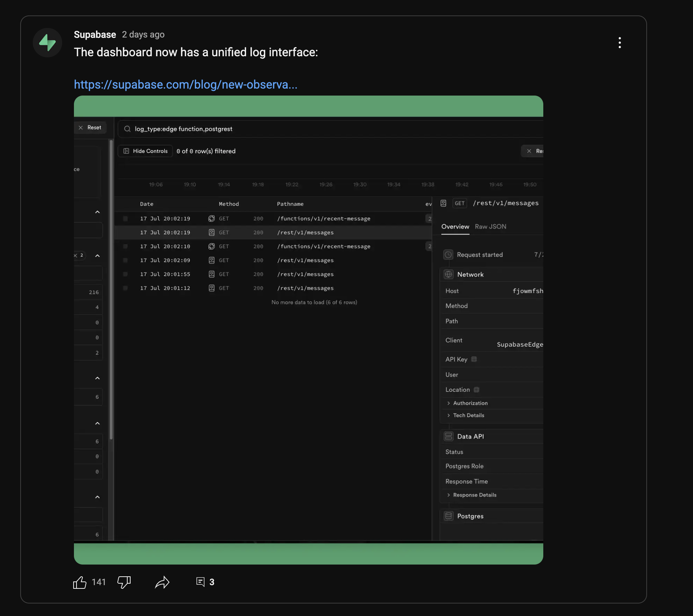Image resolution: width=693 pixels, height=616 pixels.
Task: Click the 'SupabaseEdge' client value
Action: 520,344
